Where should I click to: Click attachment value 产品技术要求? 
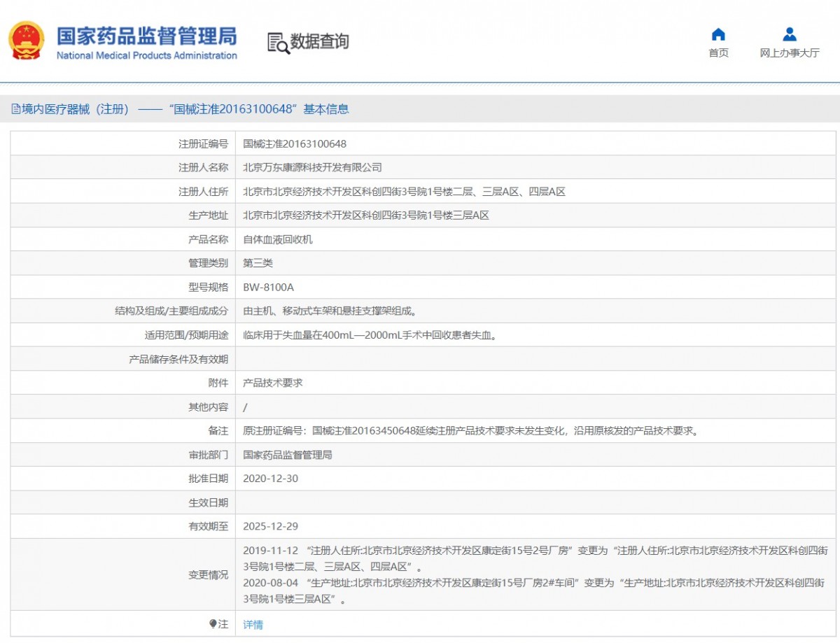click(272, 383)
